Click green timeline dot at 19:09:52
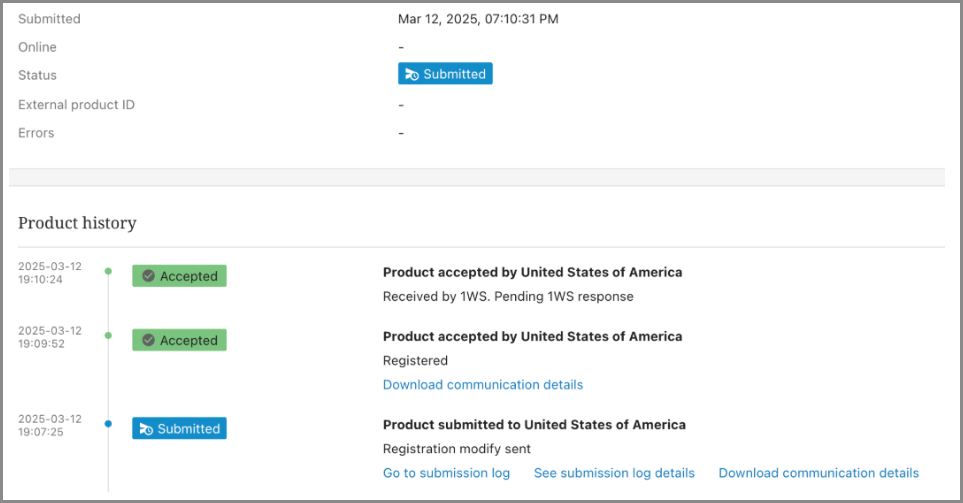Screen dimensions: 963x503 pyautogui.click(x=108, y=335)
